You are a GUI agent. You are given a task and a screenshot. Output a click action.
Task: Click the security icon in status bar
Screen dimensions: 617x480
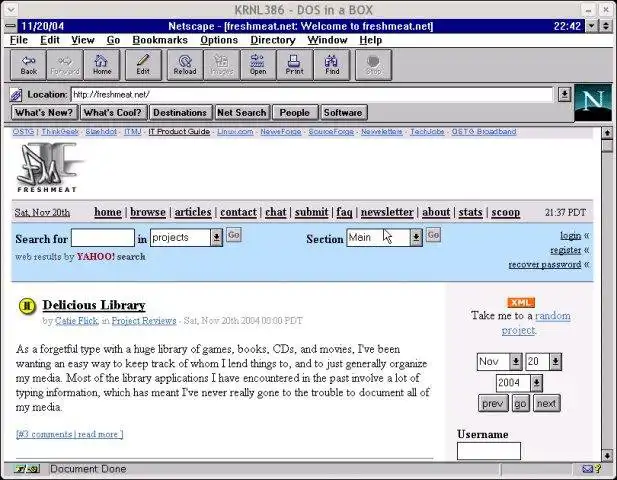pos(27,469)
